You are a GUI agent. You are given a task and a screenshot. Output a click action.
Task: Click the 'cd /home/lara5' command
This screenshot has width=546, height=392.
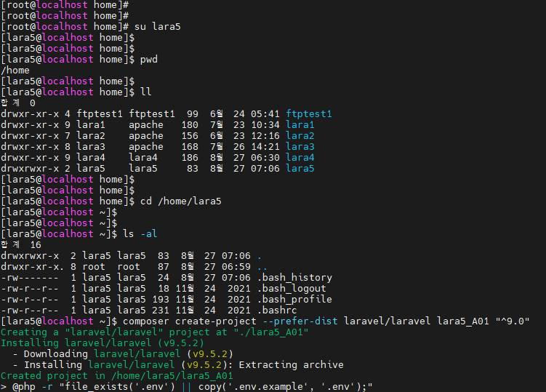pos(181,201)
